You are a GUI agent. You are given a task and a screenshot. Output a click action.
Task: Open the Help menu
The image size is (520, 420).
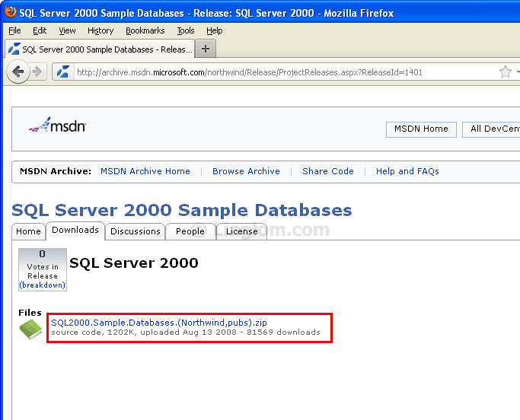(x=214, y=30)
